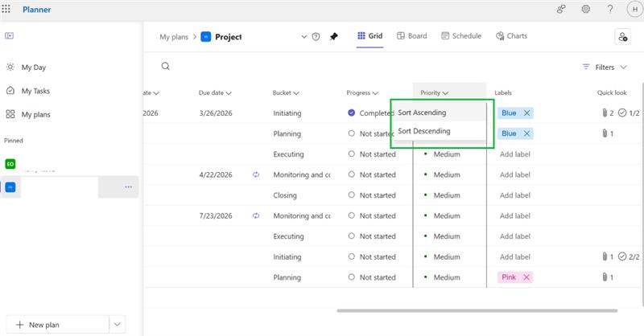Open more options for selected pinned plan
Image resolution: width=644 pixels, height=336 pixels.
click(x=129, y=187)
